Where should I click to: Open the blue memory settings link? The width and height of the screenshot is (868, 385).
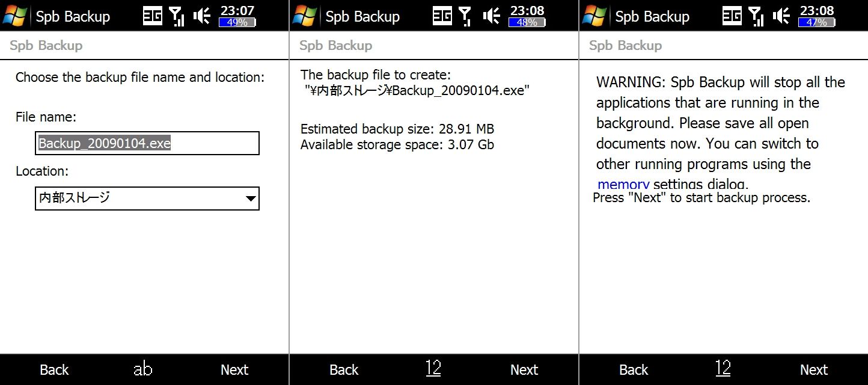623,184
